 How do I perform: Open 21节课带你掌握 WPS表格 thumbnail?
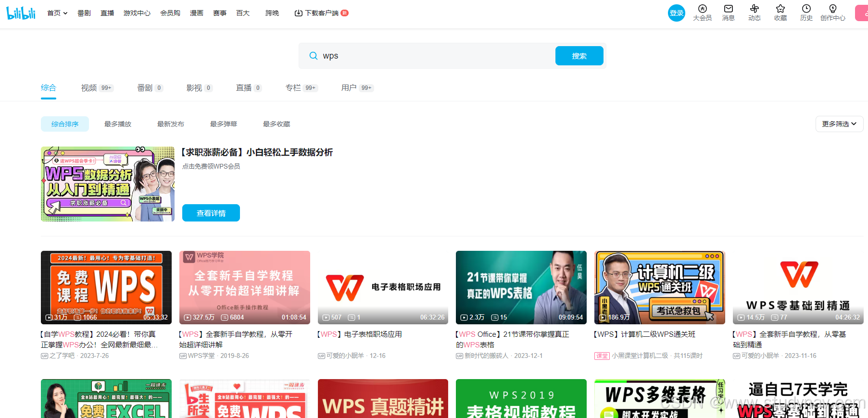click(521, 287)
